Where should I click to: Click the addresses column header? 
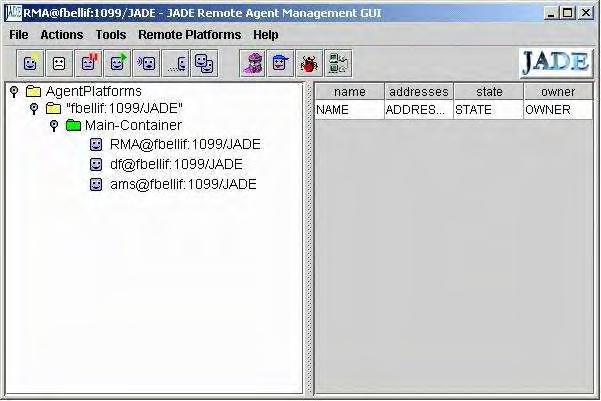click(x=419, y=92)
